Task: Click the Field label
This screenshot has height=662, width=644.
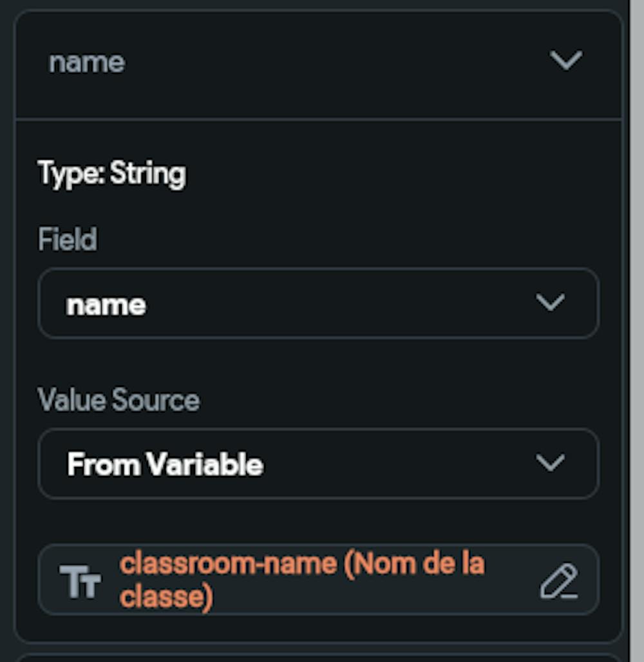Action: click(68, 240)
